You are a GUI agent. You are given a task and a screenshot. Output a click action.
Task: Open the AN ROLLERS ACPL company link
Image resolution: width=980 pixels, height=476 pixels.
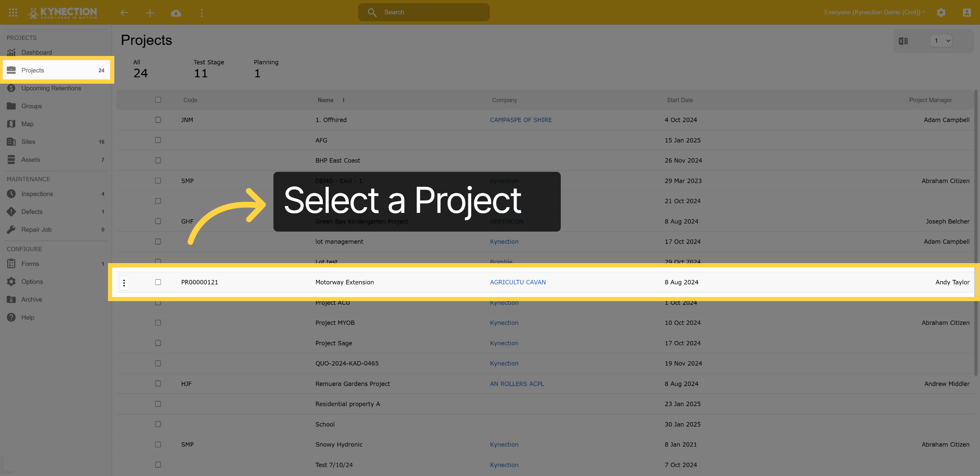tap(517, 384)
